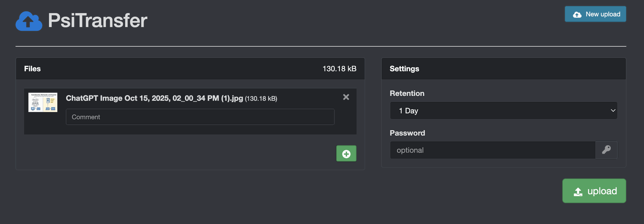This screenshot has width=644, height=224.
Task: Open the Retention dropdown showing 1 Day
Action: (503, 111)
